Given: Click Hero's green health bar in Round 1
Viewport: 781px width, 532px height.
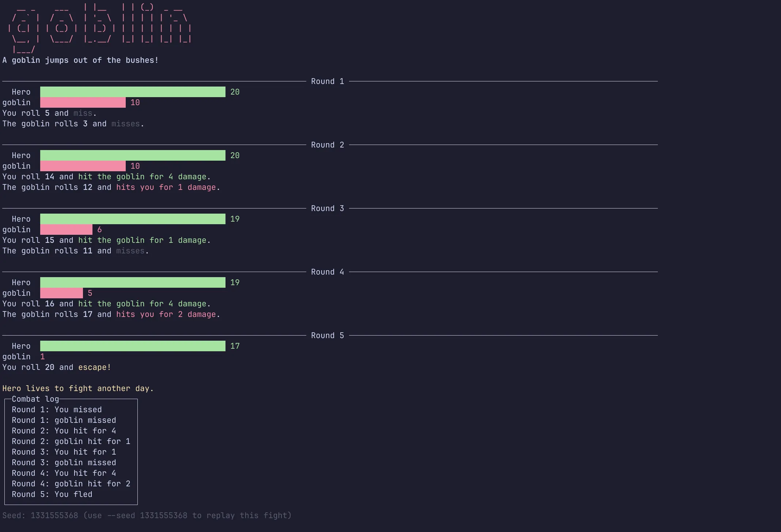Looking at the screenshot, I should click(x=133, y=92).
